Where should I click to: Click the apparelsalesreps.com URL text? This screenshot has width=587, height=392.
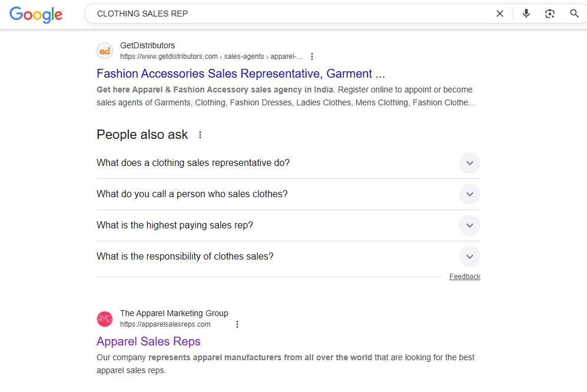tap(165, 324)
